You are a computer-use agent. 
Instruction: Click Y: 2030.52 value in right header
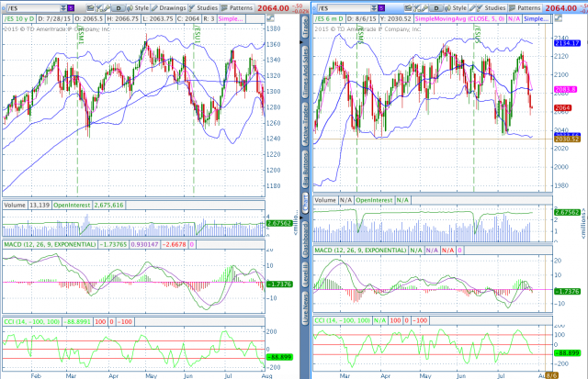396,18
